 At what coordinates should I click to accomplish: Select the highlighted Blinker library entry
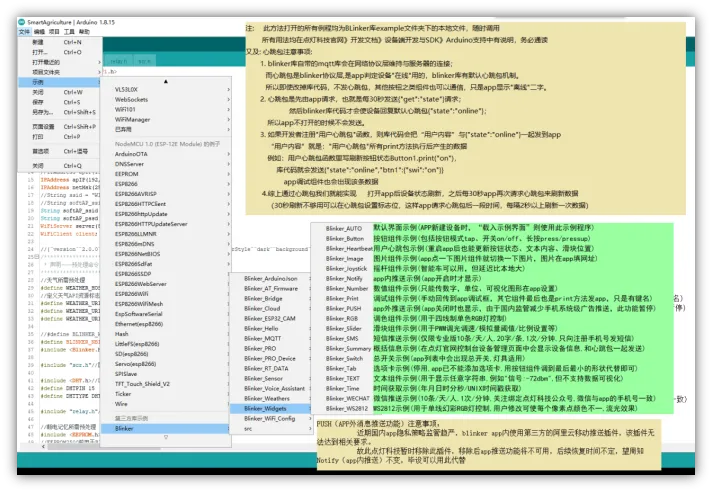(166, 428)
